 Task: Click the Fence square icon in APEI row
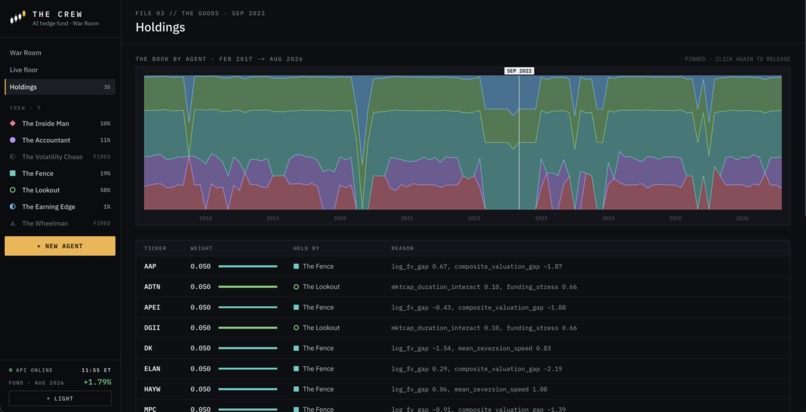296,307
